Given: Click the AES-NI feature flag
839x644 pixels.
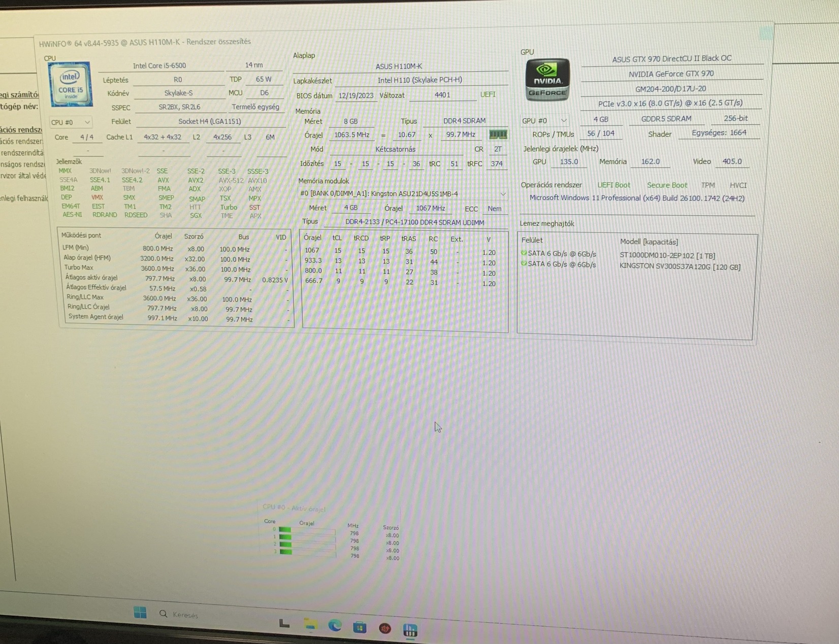Looking at the screenshot, I should click(x=72, y=215).
